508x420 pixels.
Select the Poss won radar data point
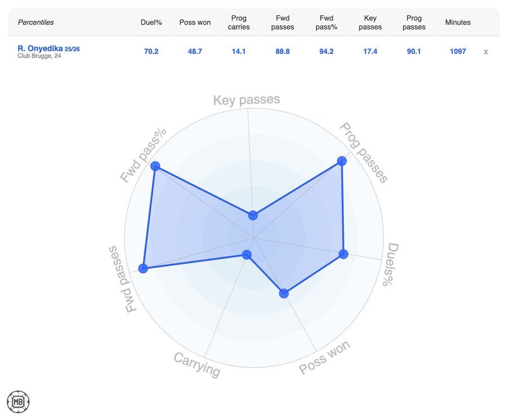click(284, 293)
